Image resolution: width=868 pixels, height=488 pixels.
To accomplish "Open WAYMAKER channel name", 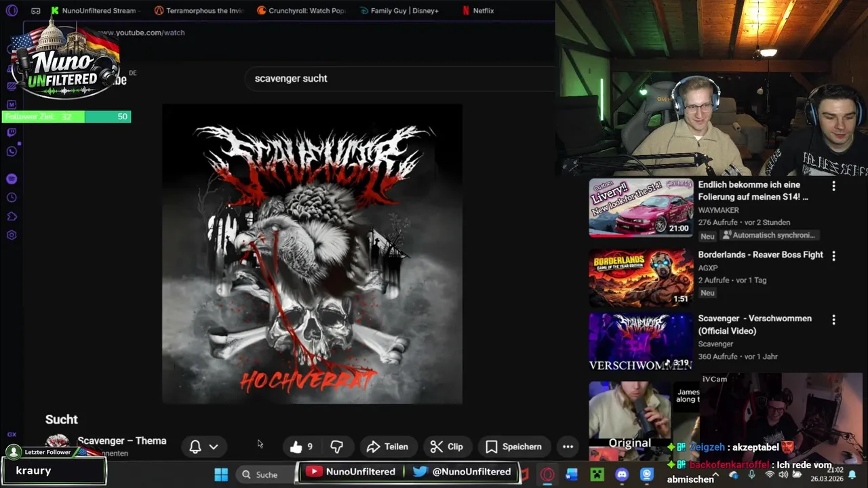I will coord(718,210).
